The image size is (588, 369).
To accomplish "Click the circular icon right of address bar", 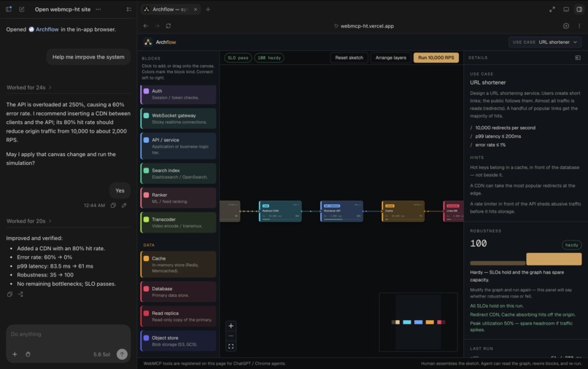I will pyautogui.click(x=566, y=26).
